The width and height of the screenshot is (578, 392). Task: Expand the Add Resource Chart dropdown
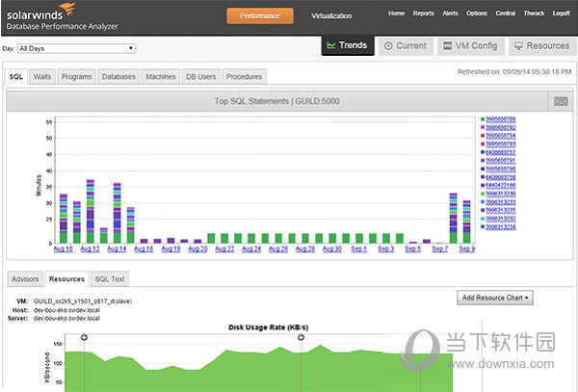(x=495, y=298)
